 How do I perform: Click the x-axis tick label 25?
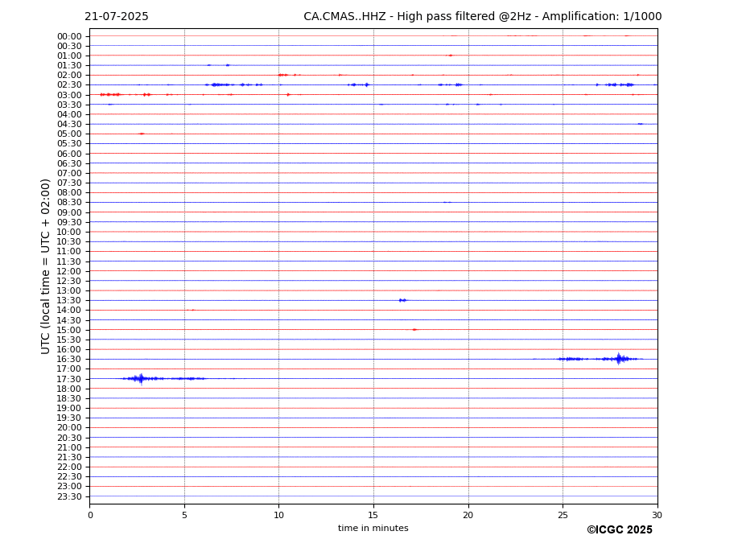pyautogui.click(x=563, y=515)
